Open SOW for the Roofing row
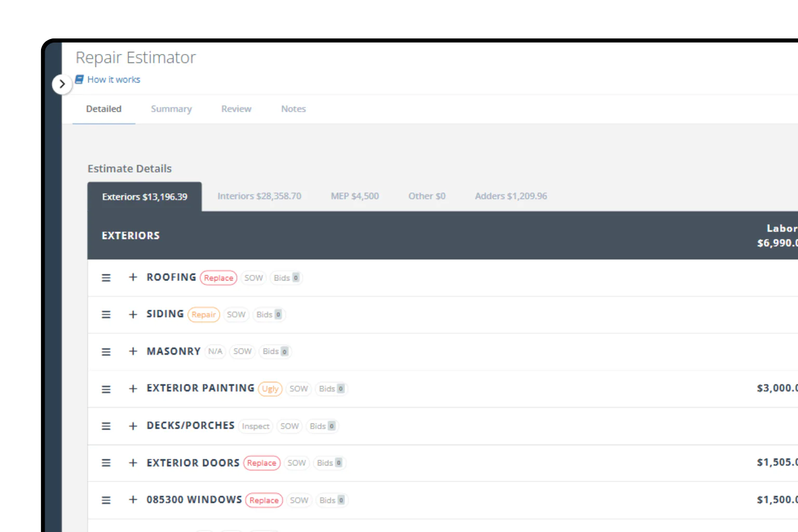The image size is (798, 532). pos(254,278)
